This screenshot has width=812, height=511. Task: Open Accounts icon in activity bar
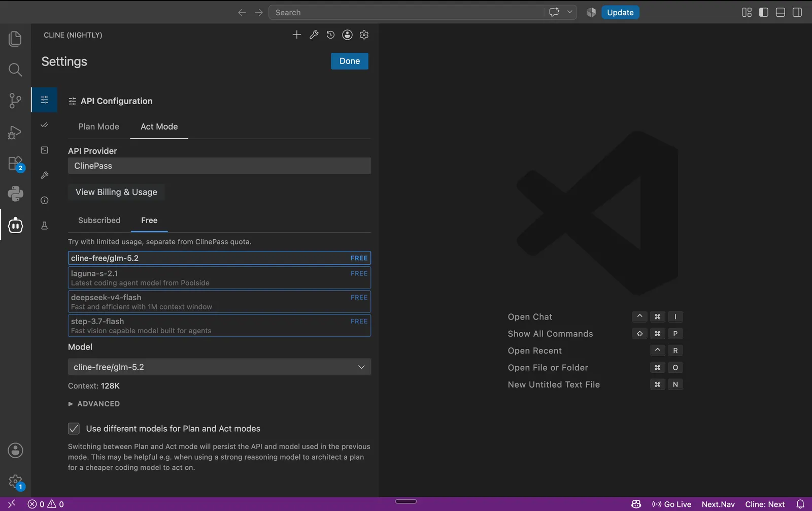(x=15, y=450)
